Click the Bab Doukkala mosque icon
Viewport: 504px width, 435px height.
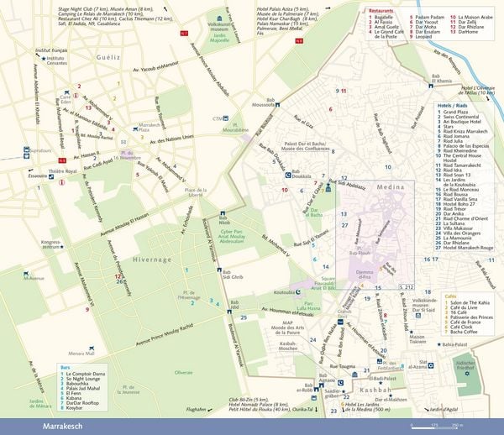(288, 176)
